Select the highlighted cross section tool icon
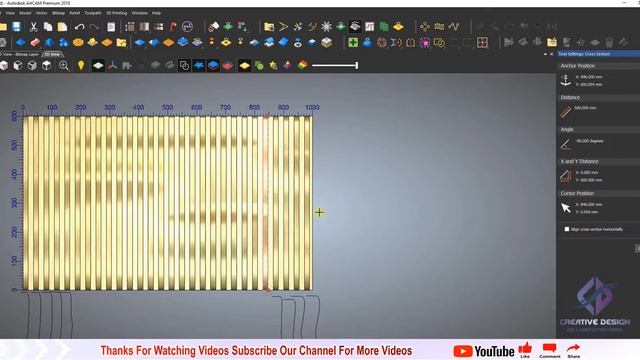The height and width of the screenshot is (360, 640). point(355,27)
